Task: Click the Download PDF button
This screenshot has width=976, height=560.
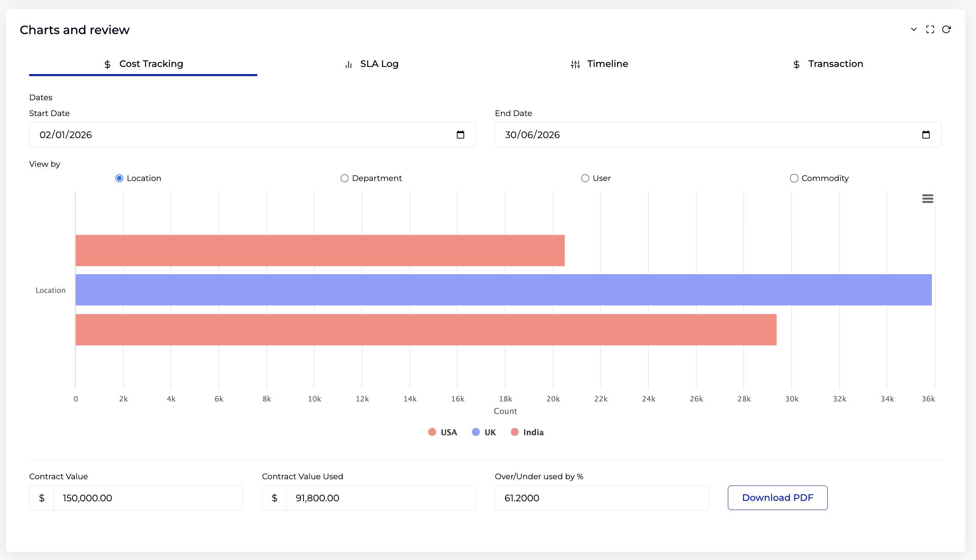Action: tap(778, 498)
